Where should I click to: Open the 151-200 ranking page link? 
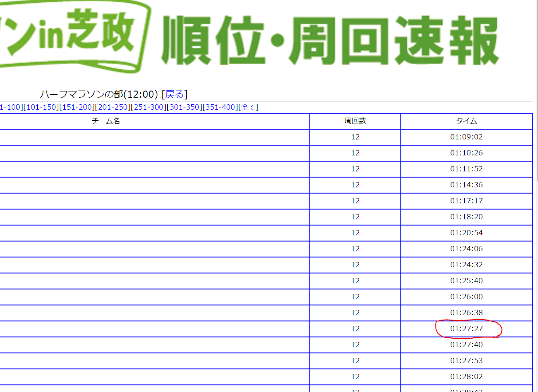pos(77,107)
